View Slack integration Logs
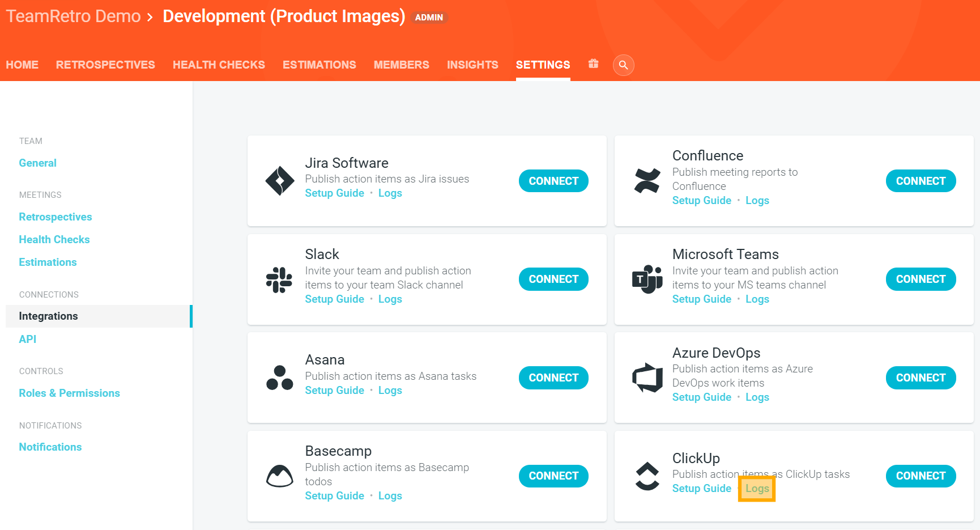Viewport: 980px width, 530px height. [390, 299]
